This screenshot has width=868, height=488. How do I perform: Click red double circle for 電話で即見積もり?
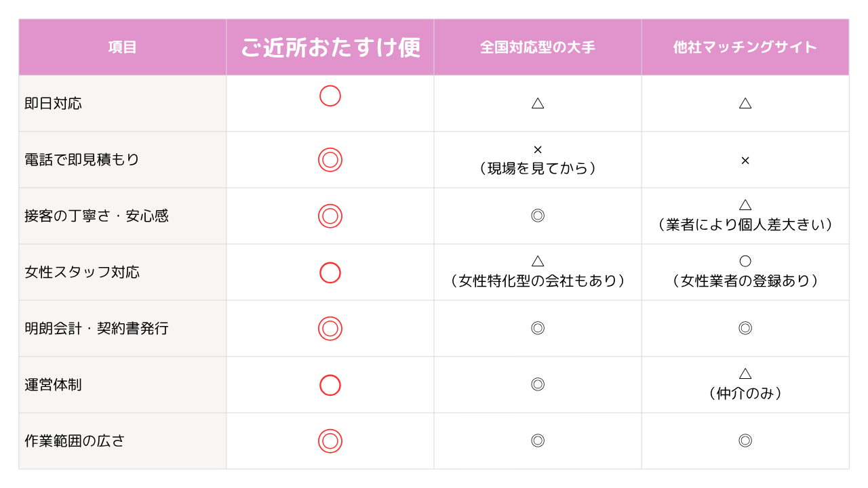point(330,160)
